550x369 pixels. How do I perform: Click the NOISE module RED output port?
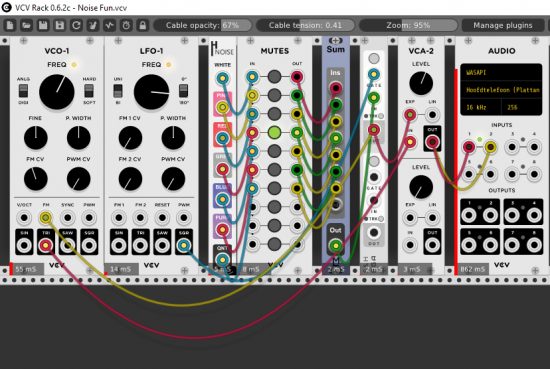[x=222, y=138]
